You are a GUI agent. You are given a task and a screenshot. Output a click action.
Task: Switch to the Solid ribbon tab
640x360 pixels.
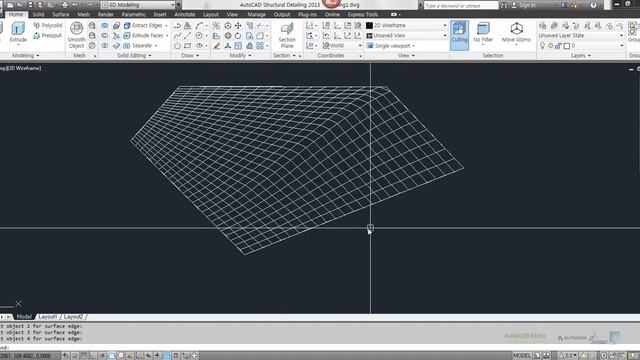point(38,14)
